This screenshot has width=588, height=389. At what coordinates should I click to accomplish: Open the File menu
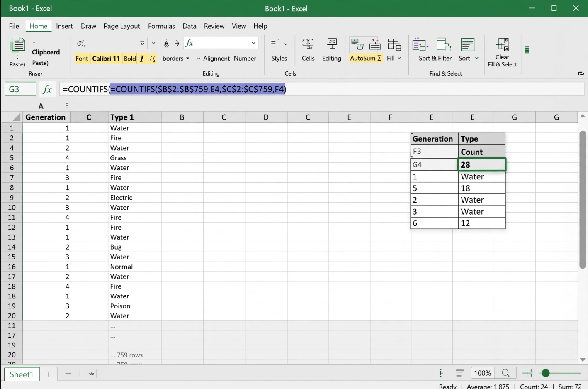(14, 26)
